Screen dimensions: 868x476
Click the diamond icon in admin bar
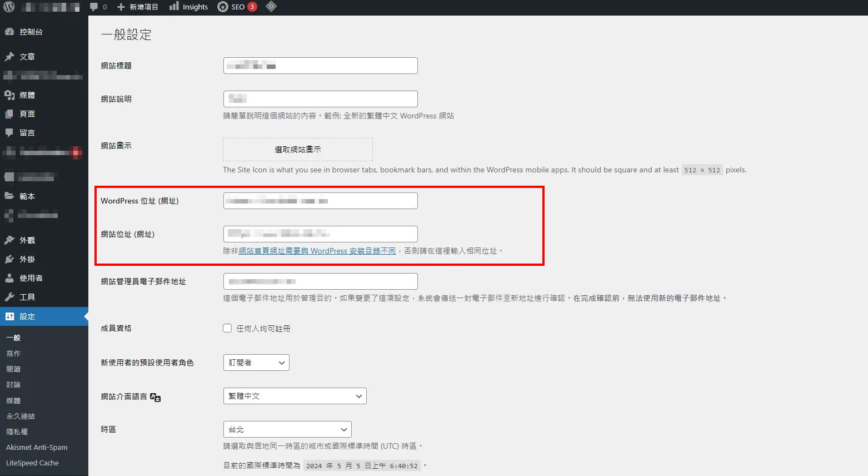271,7
